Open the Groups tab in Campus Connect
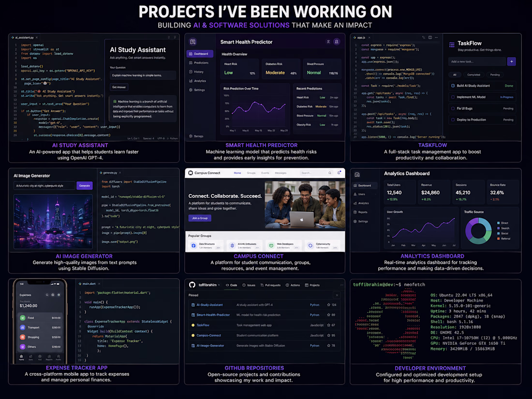This screenshot has width=532, height=399. (x=251, y=173)
